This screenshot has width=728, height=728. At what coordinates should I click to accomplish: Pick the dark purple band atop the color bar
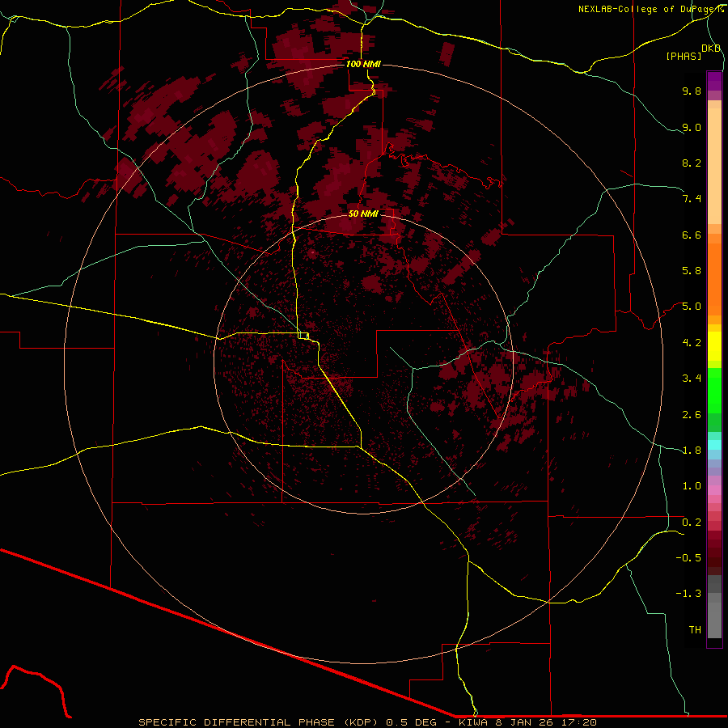click(x=714, y=81)
